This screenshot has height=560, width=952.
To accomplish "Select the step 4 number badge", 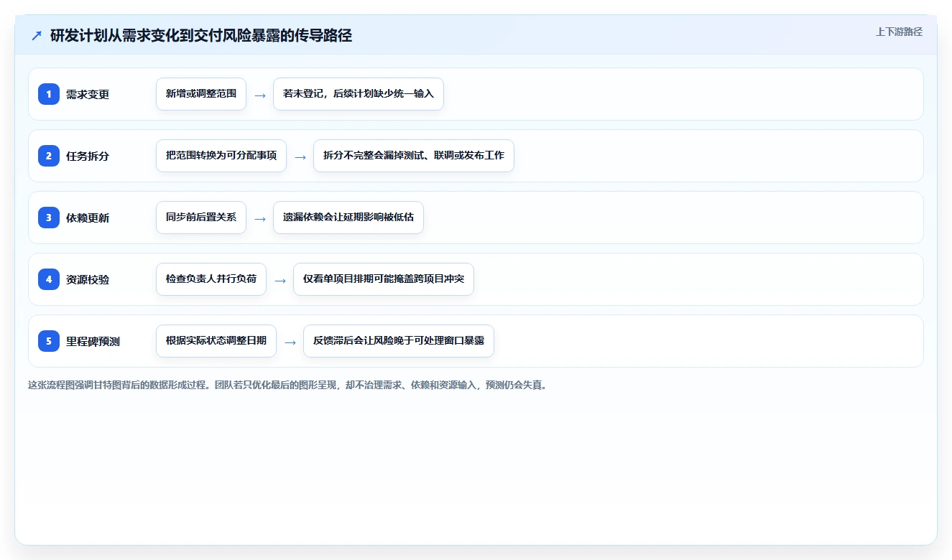I will click(49, 279).
